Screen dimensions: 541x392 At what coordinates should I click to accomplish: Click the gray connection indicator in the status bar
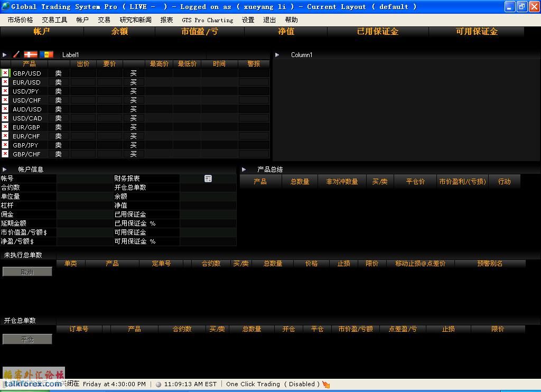[x=158, y=385]
